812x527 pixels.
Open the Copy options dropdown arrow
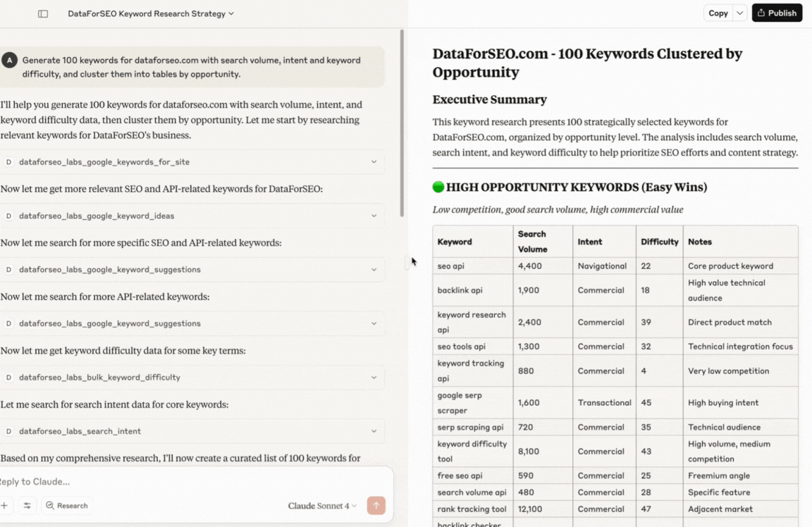coord(739,13)
